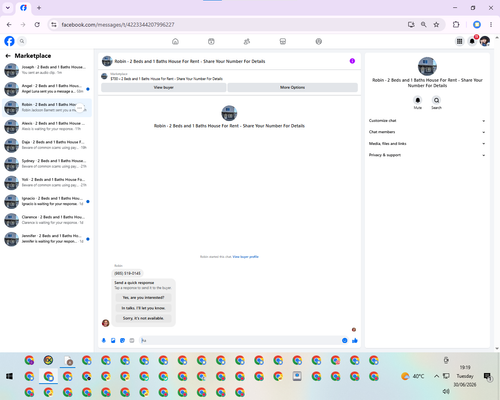The width and height of the screenshot is (500, 400).
Task: Open Jennifer's conversation in the list
Action: [47, 239]
